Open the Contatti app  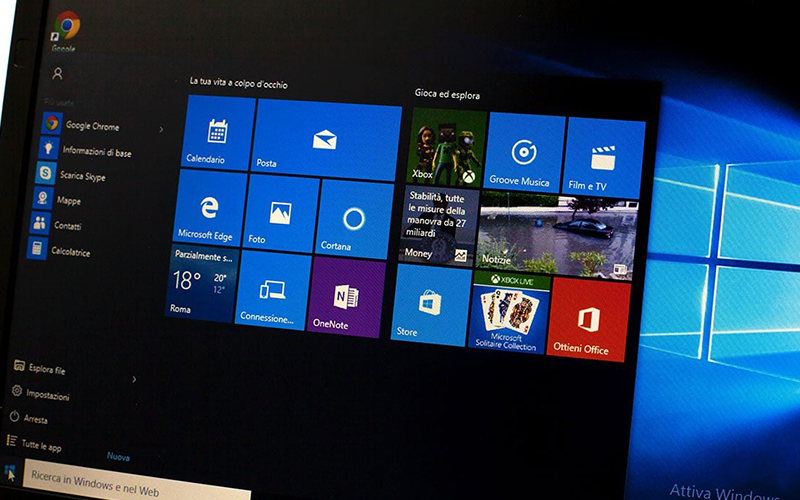[55, 224]
